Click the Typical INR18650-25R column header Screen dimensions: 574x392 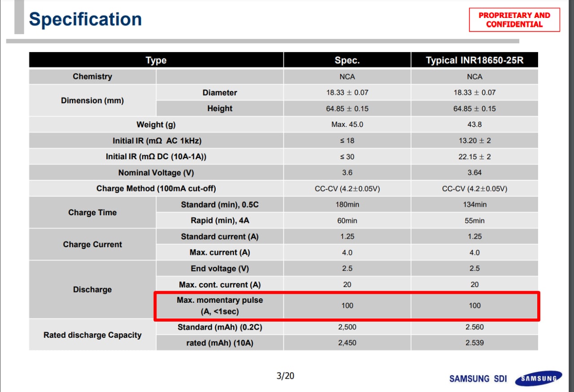474,60
